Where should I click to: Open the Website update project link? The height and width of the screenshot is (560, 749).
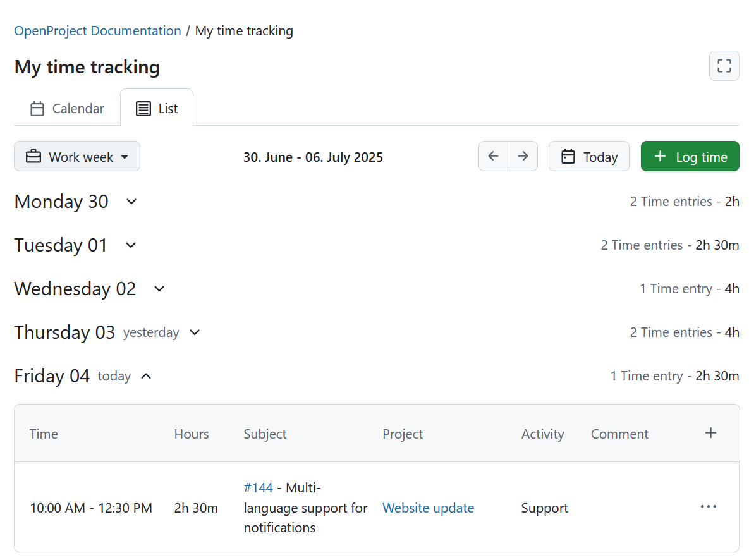[x=428, y=508]
